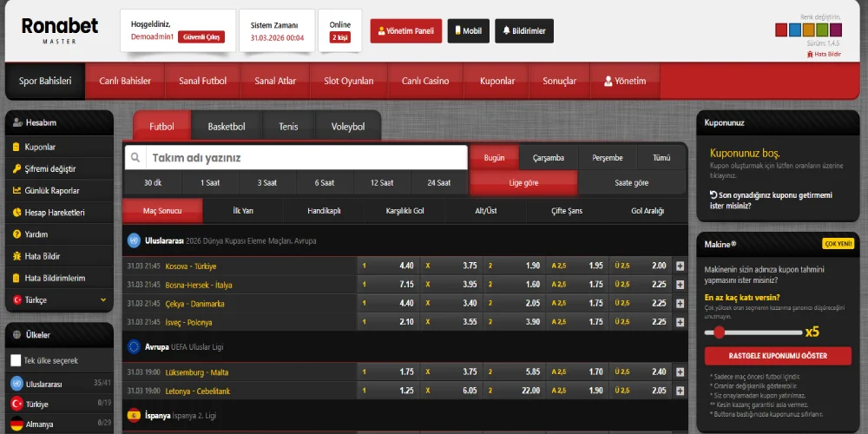
Task: Open more bets for Letonya - Cebelitarık
Action: [680, 391]
